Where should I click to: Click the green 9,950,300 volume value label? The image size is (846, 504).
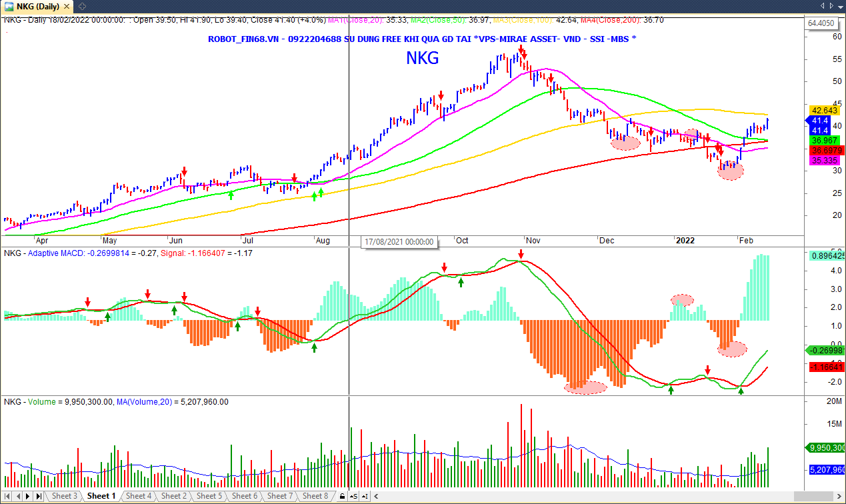coord(827,448)
